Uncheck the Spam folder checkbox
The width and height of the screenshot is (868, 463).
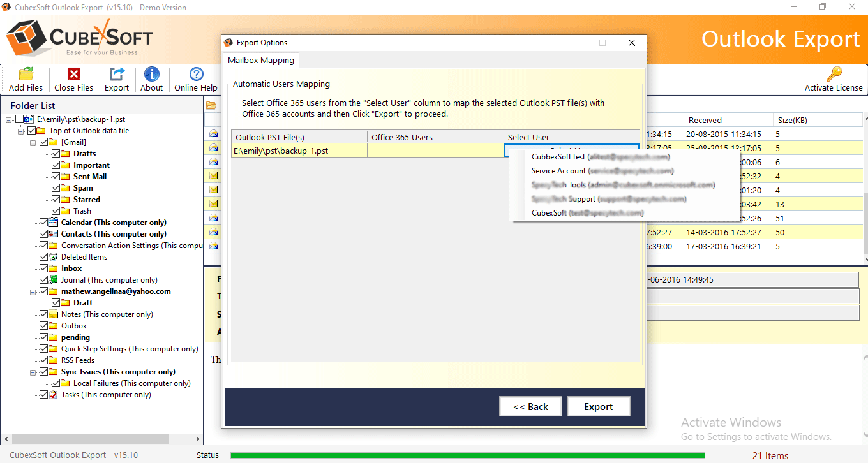56,188
